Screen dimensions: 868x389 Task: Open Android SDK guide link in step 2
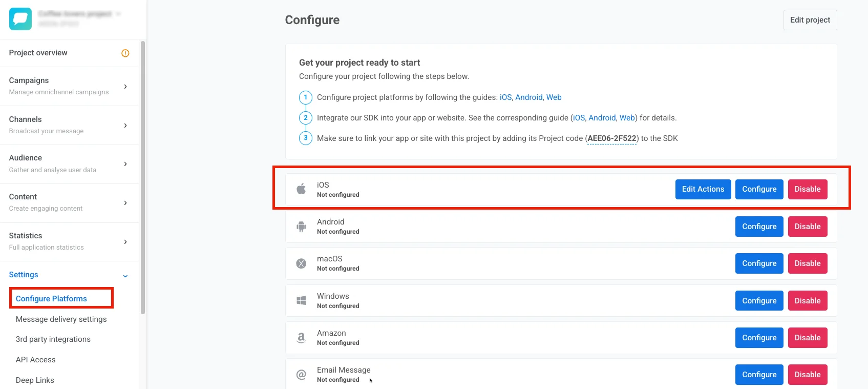point(602,118)
